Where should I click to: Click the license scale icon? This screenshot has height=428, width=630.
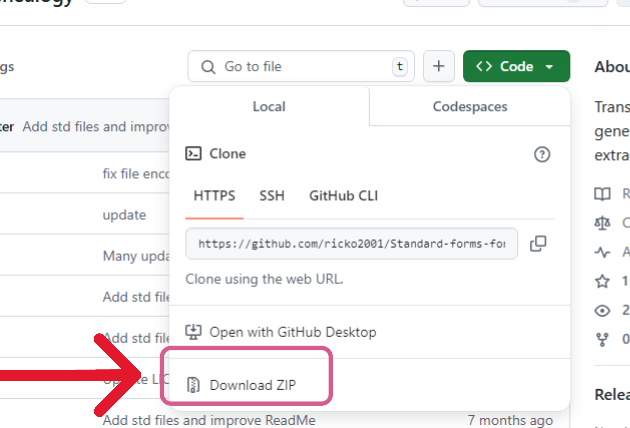[x=602, y=222]
